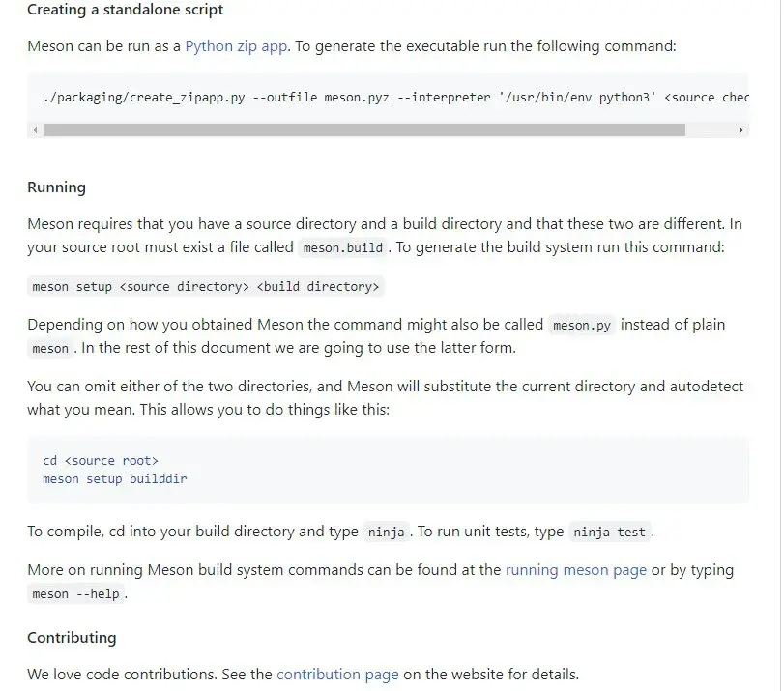Screen dimensions: 784x691
Task: Click the Running section heading
Action: click(x=56, y=187)
